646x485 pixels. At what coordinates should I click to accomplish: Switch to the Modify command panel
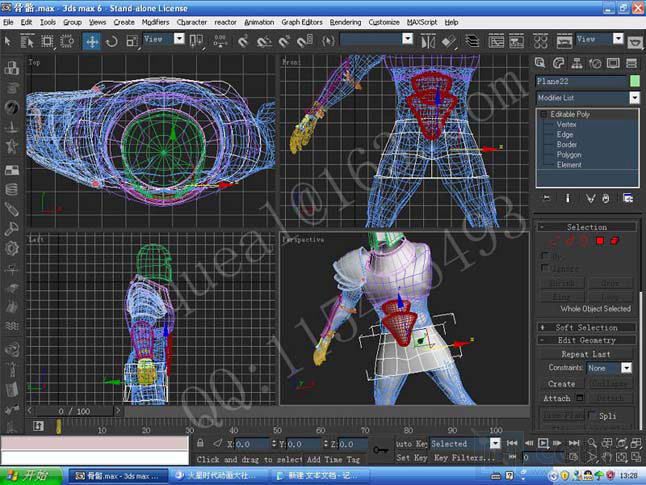click(559, 63)
